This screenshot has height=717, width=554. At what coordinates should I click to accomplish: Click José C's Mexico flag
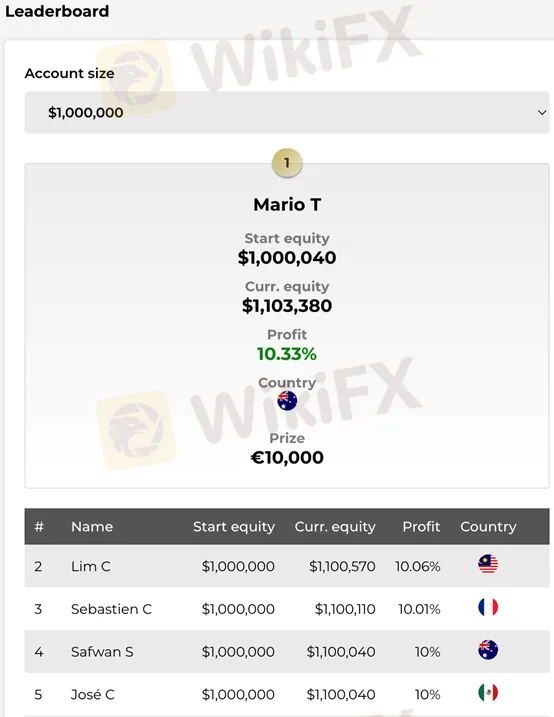click(x=488, y=693)
